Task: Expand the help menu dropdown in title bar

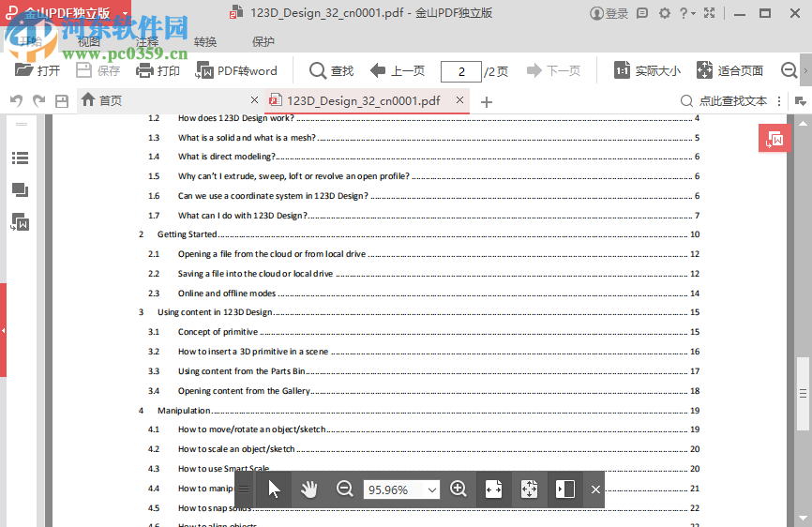Action: point(692,14)
